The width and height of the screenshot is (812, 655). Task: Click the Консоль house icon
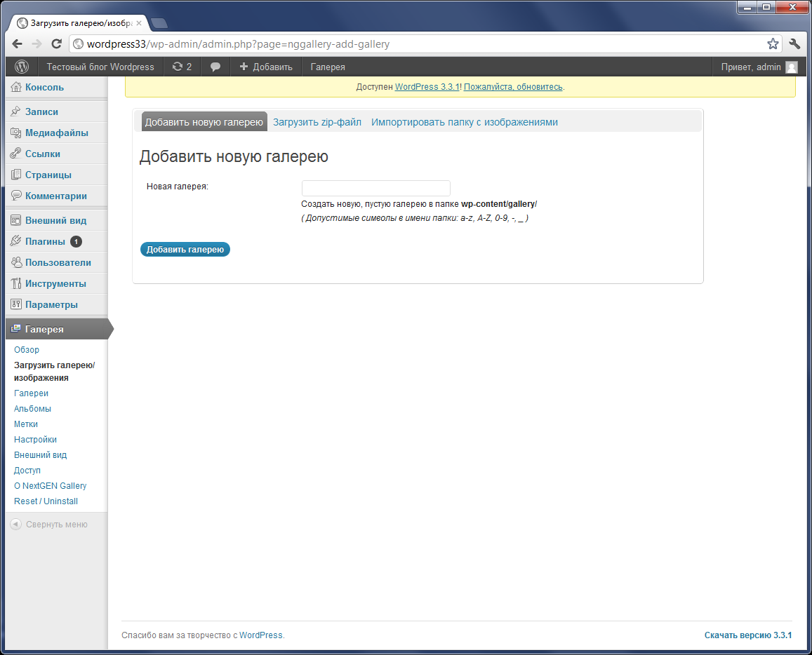click(16, 87)
